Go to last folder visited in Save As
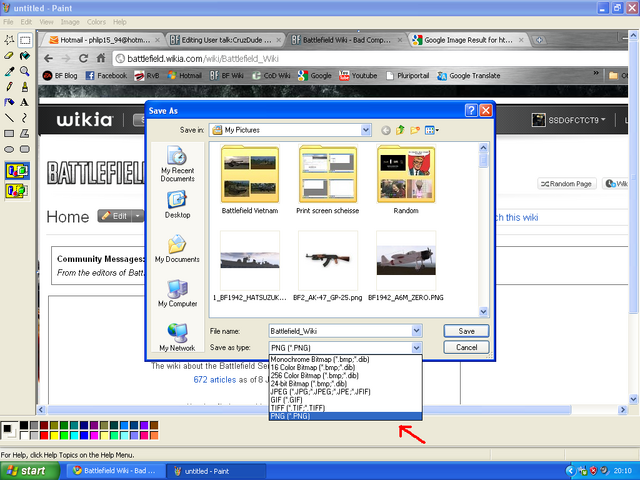Screen dimensions: 640x480 point(386,130)
